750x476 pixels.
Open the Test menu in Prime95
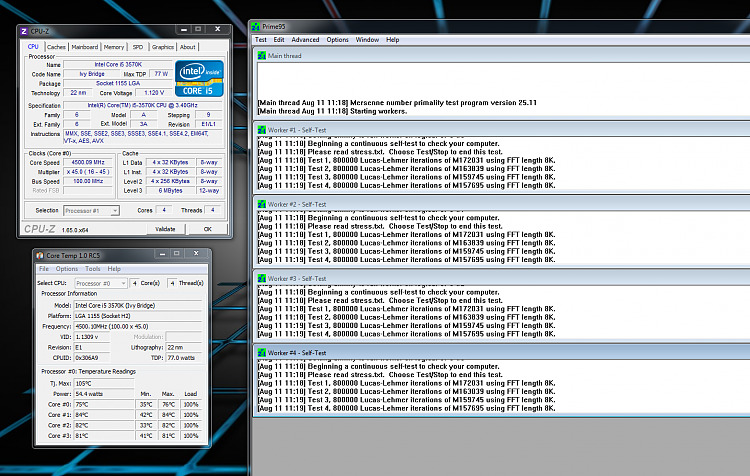pyautogui.click(x=261, y=40)
